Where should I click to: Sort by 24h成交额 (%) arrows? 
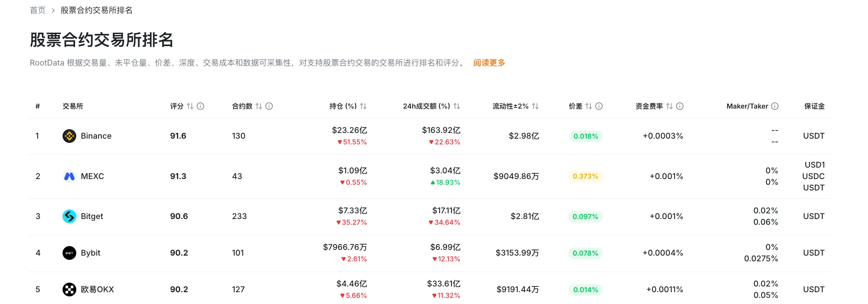click(x=457, y=106)
